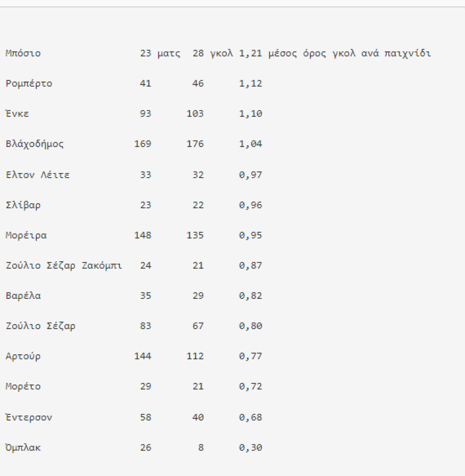Select the name Αρτούρ
The height and width of the screenshot is (476, 465).
click(x=23, y=356)
